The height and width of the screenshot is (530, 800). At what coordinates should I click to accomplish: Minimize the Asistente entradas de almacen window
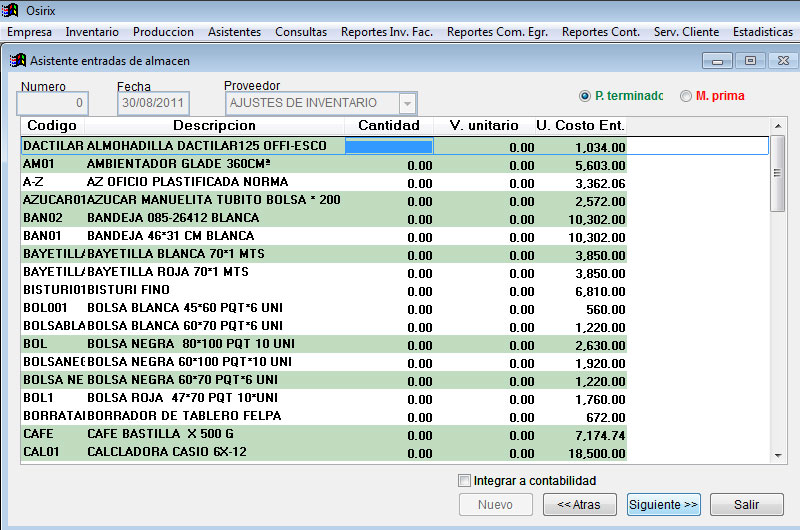tap(717, 61)
